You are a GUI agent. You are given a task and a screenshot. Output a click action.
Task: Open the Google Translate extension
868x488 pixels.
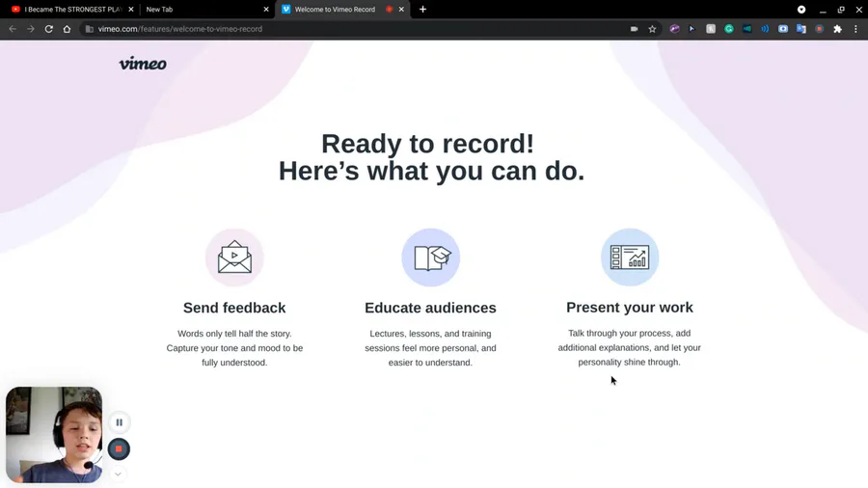(801, 29)
